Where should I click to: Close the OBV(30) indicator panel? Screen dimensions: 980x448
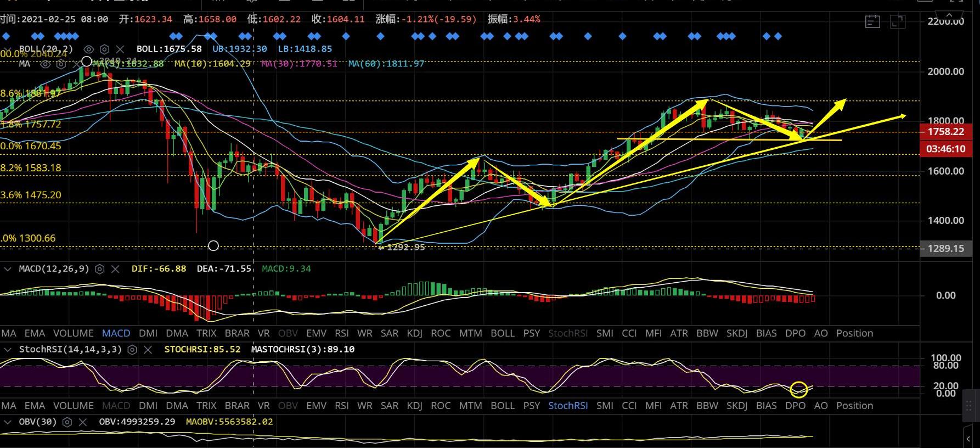[x=83, y=422]
